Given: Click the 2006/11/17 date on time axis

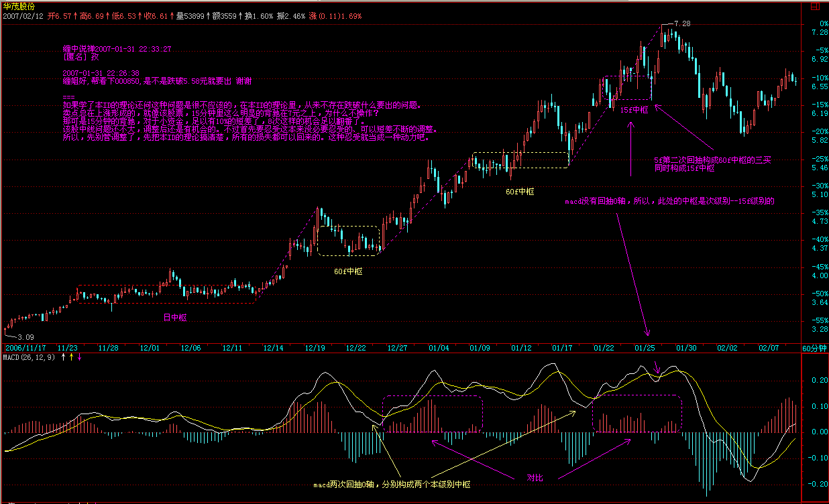Looking at the screenshot, I should [x=24, y=348].
